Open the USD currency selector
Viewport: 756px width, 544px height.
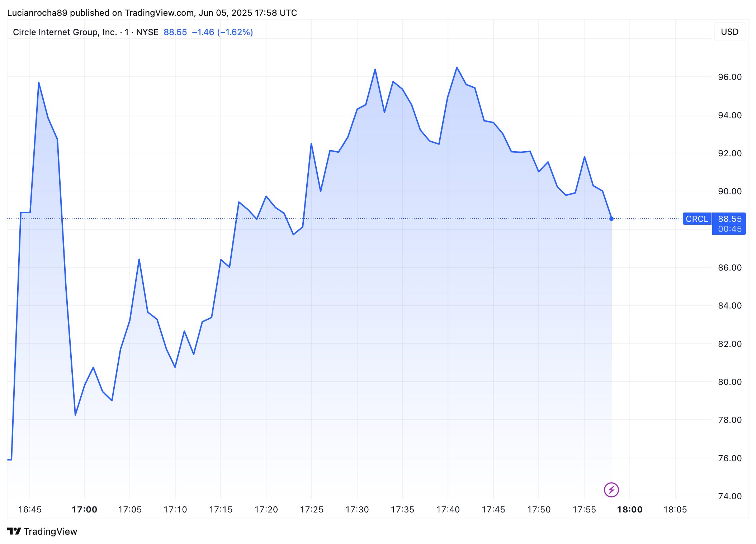pyautogui.click(x=729, y=32)
